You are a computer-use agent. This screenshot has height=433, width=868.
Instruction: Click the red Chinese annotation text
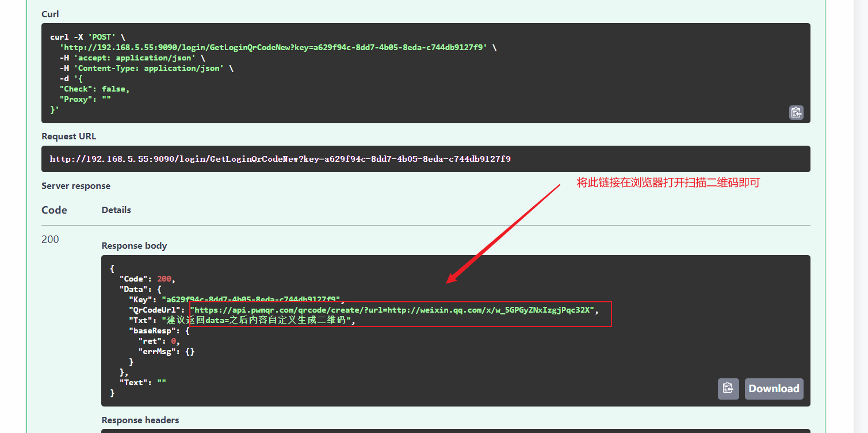(x=668, y=183)
